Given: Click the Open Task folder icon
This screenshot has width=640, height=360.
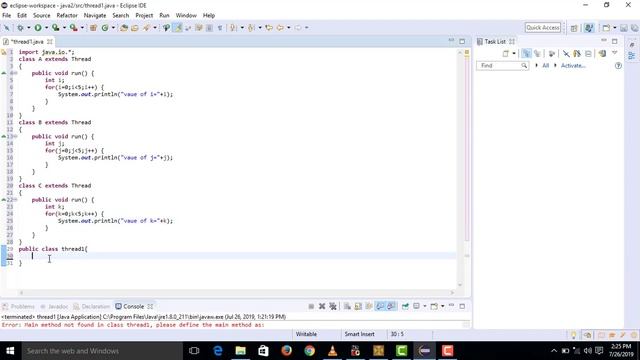Looking at the screenshot, I should [135, 28].
